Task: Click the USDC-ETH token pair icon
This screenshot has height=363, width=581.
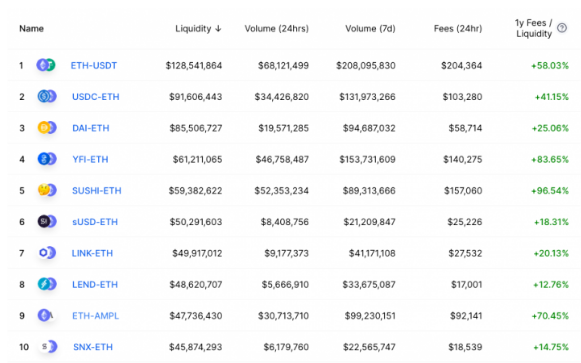Action: coord(47,96)
